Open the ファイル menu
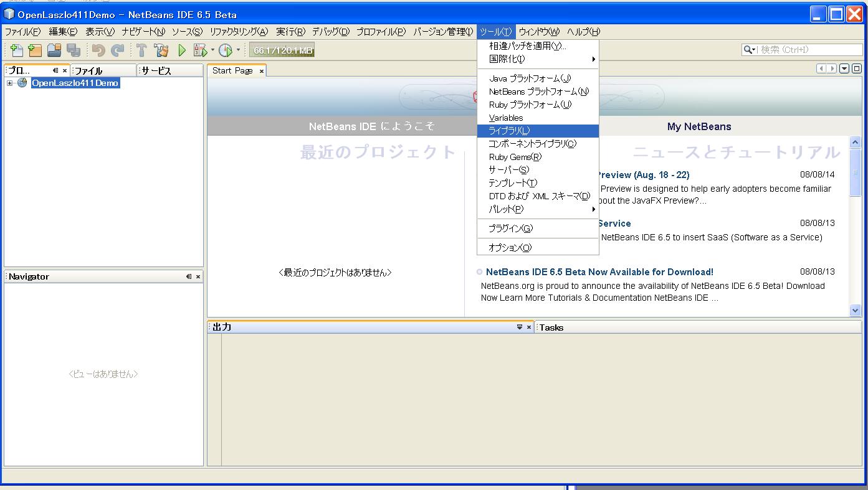868x490 pixels. coord(22,32)
